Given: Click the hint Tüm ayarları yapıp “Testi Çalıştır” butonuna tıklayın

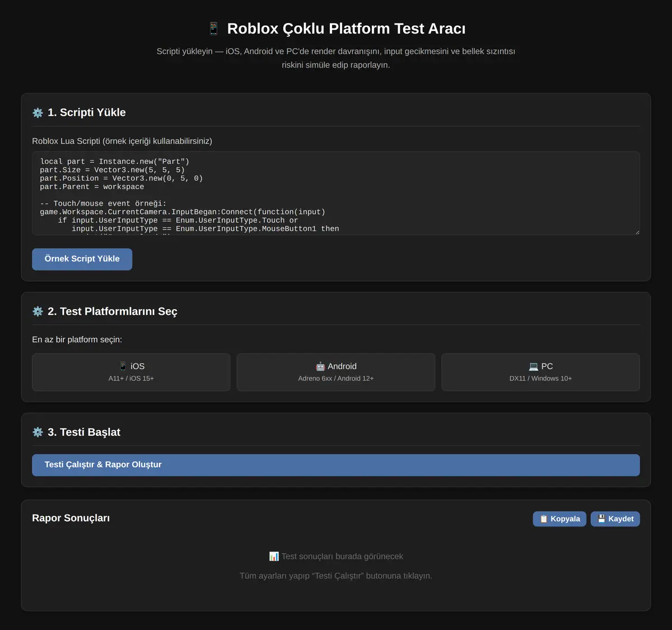Looking at the screenshot, I should pos(336,576).
